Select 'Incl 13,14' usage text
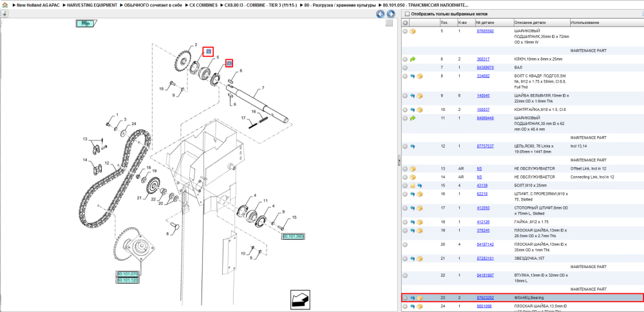The height and width of the screenshot is (312, 644). click(580, 146)
